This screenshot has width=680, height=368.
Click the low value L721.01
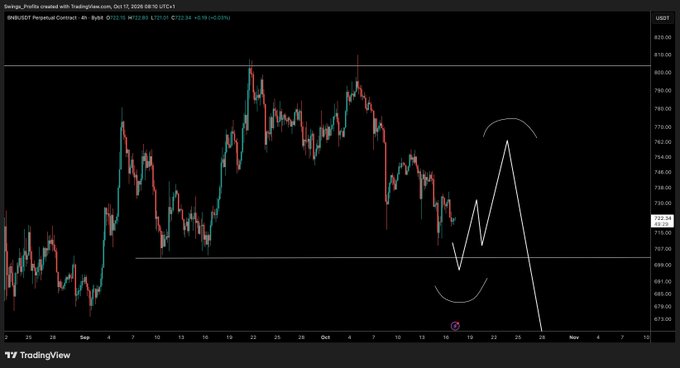point(160,18)
